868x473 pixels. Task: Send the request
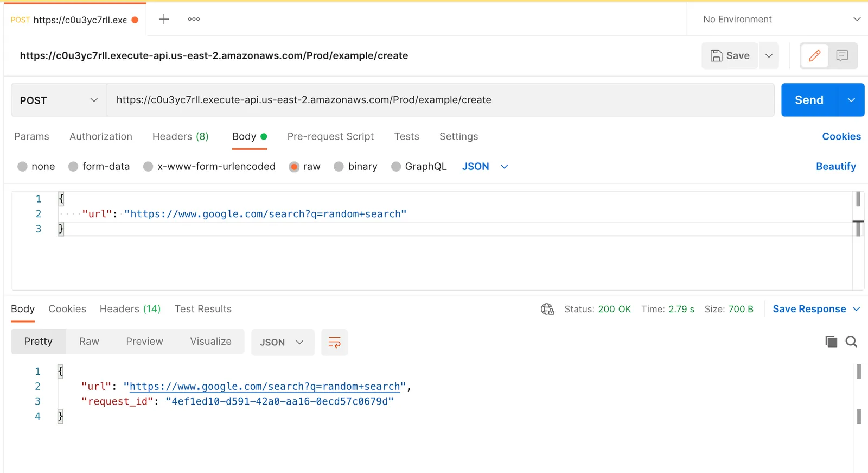(x=809, y=100)
